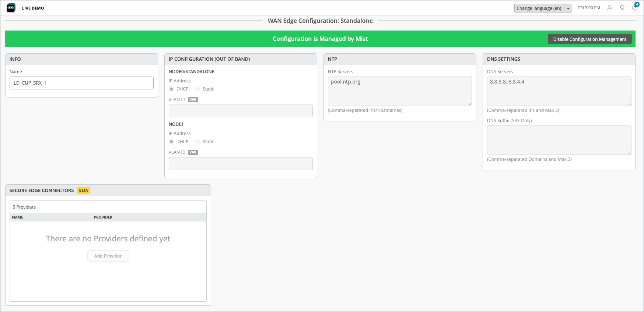The width and height of the screenshot is (644, 312).
Task: Click the Mist logo icon
Action: click(11, 8)
